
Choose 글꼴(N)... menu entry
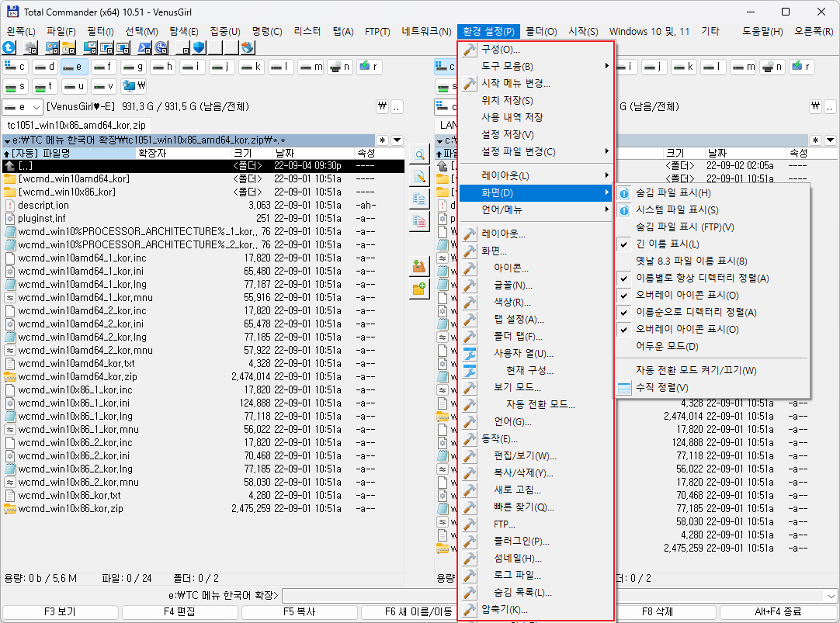pos(536,286)
